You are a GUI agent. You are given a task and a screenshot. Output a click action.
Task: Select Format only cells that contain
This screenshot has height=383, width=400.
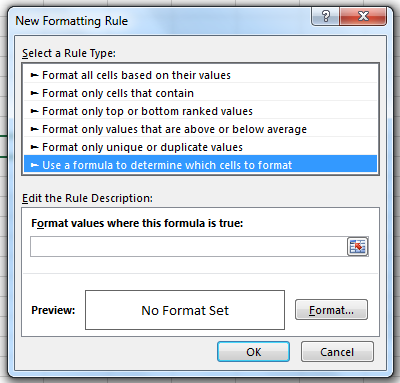tap(200, 93)
